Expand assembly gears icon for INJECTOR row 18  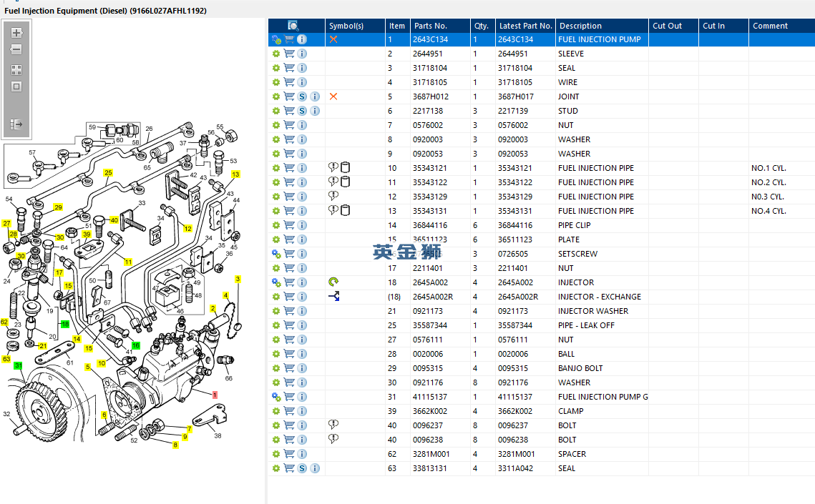click(276, 282)
